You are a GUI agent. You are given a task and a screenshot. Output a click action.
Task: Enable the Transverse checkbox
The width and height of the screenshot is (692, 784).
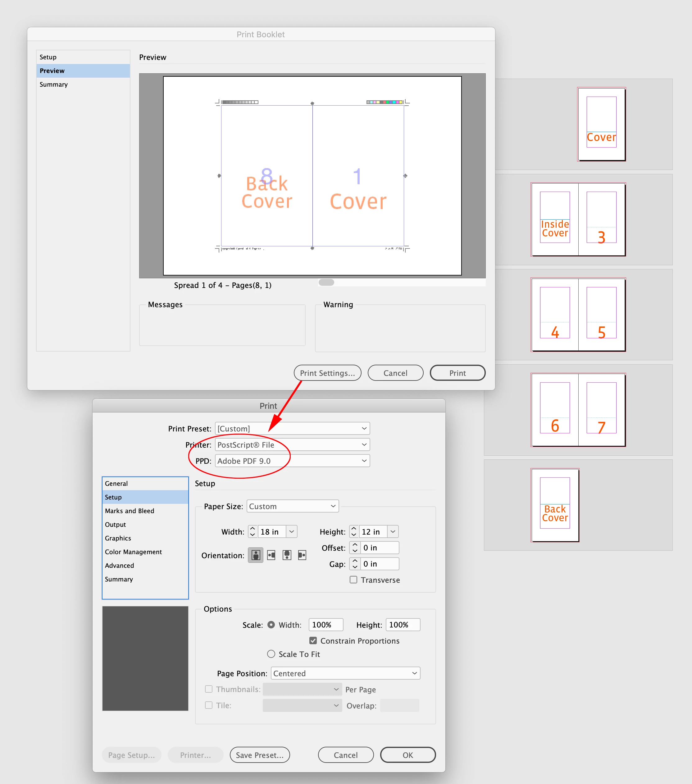(353, 580)
